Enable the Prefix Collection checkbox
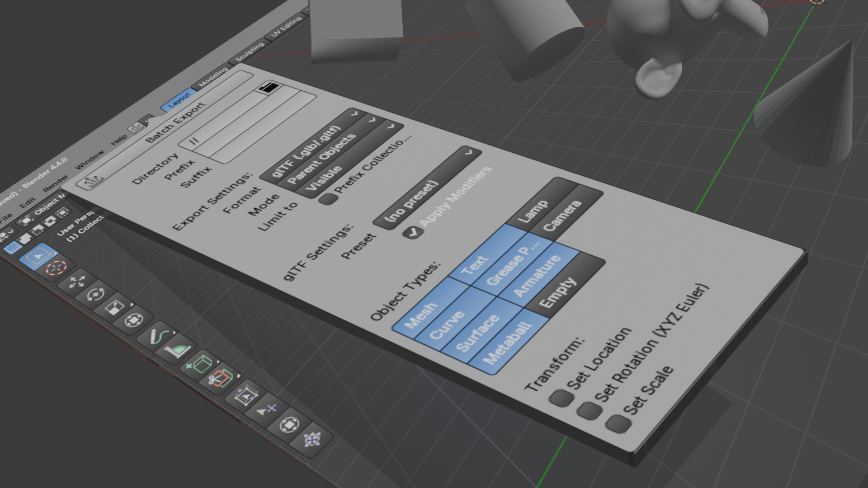 (327, 198)
